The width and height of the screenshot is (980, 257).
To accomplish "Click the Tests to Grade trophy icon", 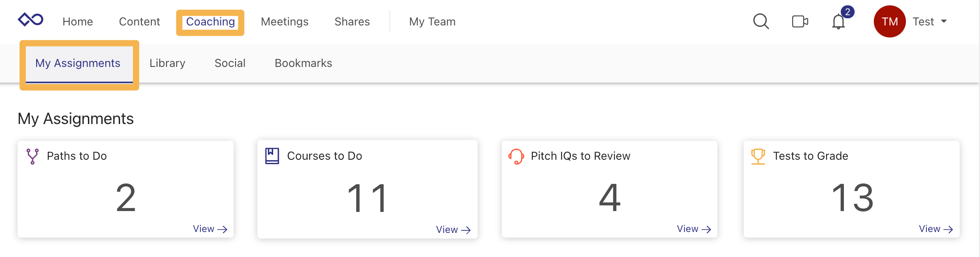I will click(758, 156).
